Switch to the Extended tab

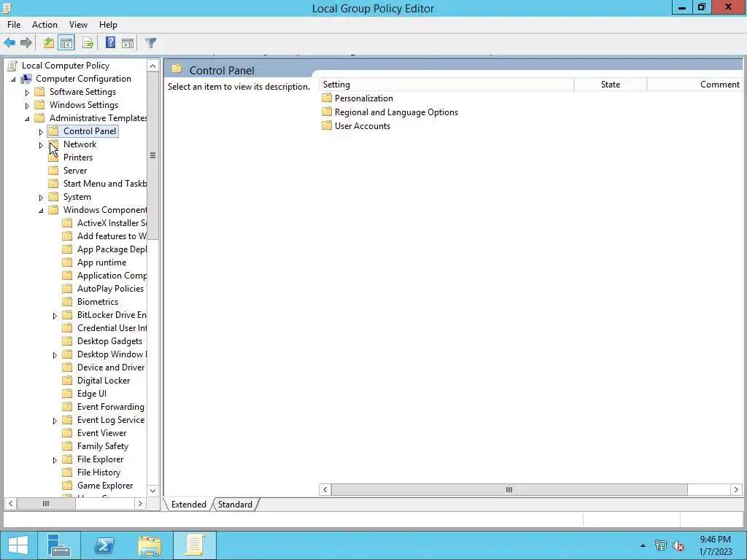pos(189,505)
